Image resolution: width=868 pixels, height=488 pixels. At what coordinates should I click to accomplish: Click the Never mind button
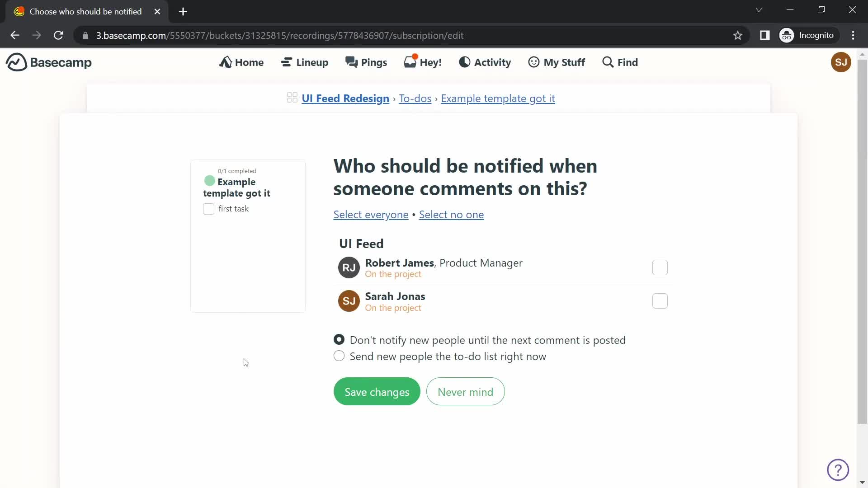(x=465, y=391)
